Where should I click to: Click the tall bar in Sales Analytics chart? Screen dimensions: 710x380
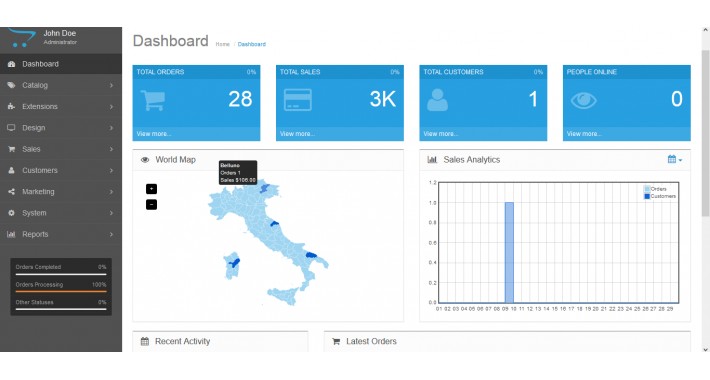point(509,252)
